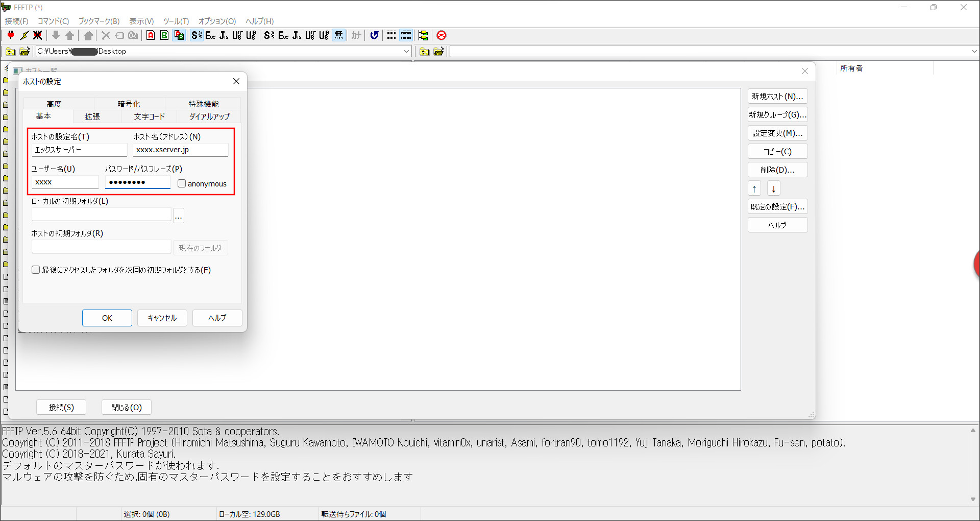980x521 pixels.
Task: Click log pane scrollbar down arrow
Action: (973, 500)
